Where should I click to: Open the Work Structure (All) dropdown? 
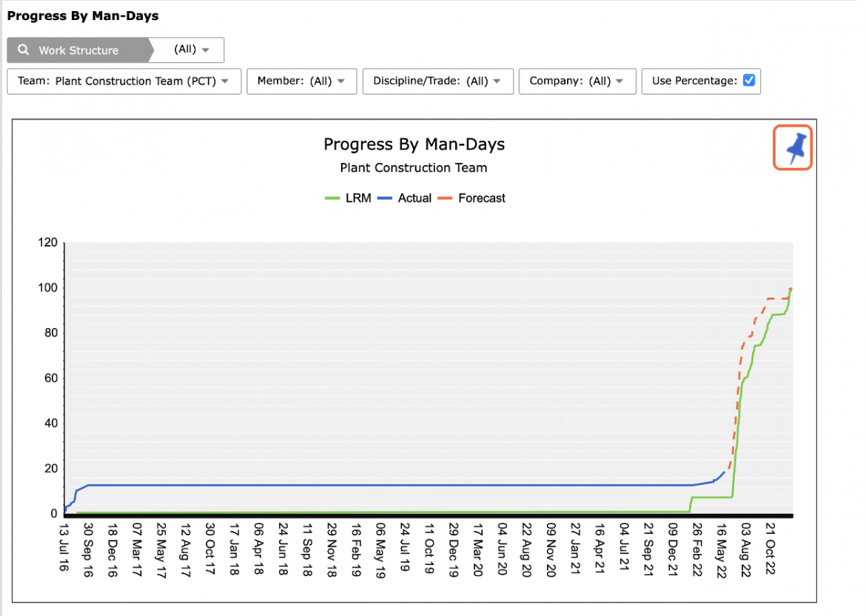click(x=191, y=50)
